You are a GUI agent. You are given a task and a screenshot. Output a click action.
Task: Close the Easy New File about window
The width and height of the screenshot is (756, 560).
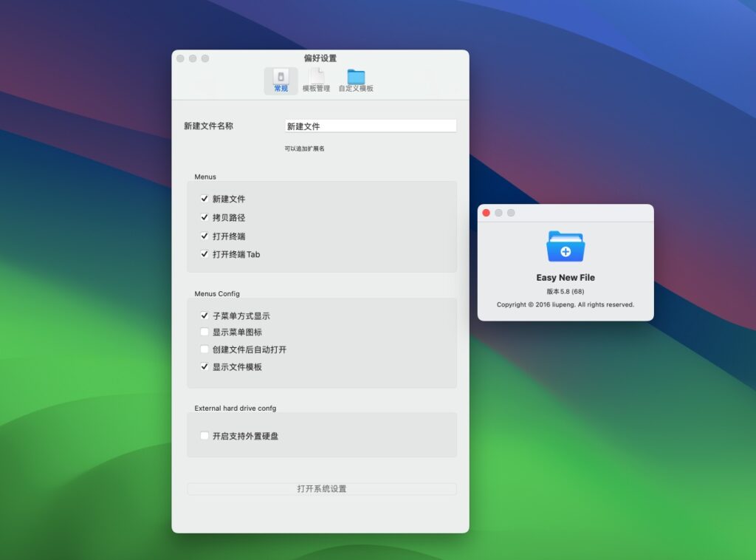tap(486, 212)
